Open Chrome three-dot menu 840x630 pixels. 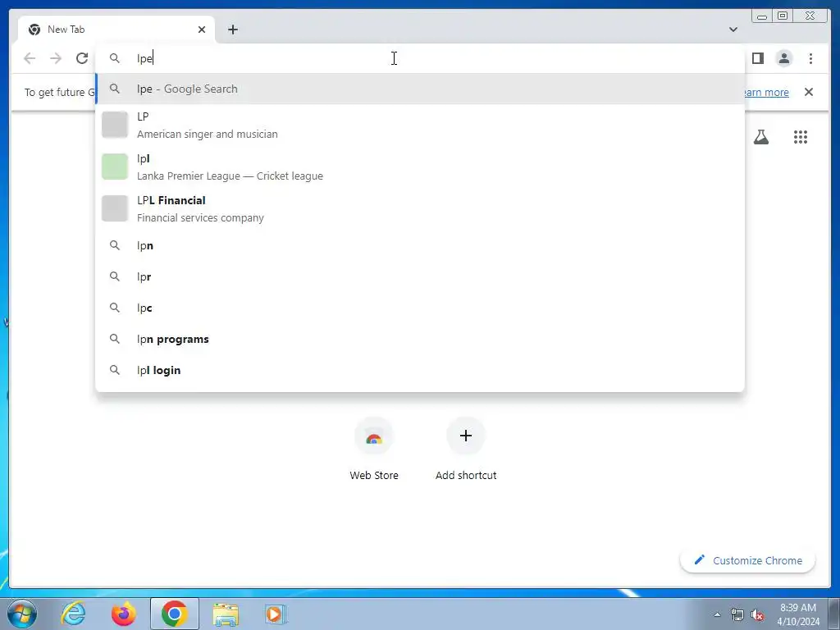point(810,58)
